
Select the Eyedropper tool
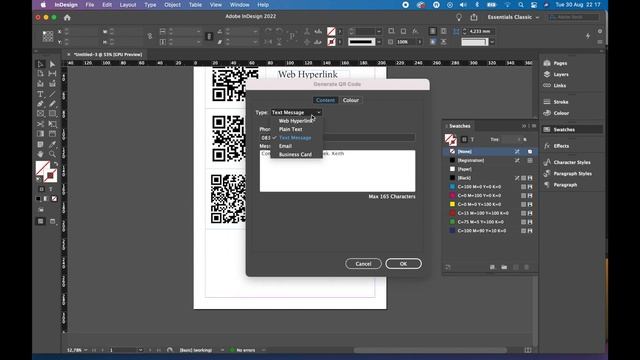[52, 144]
